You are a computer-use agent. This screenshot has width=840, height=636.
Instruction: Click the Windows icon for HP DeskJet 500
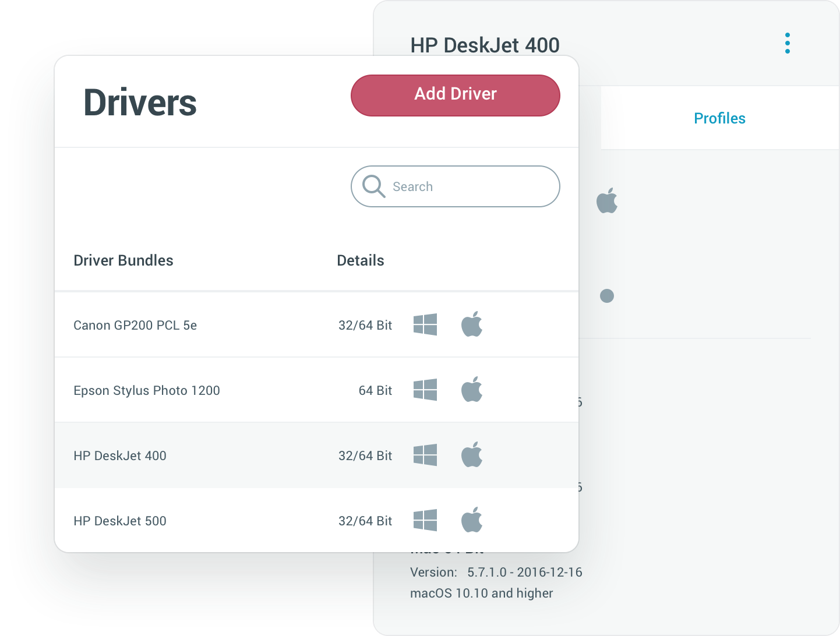click(x=425, y=520)
